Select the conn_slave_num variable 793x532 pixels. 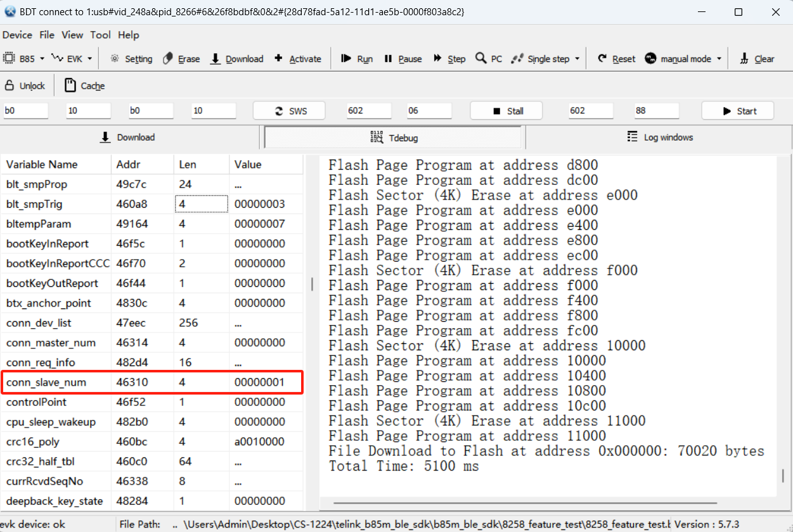click(46, 382)
